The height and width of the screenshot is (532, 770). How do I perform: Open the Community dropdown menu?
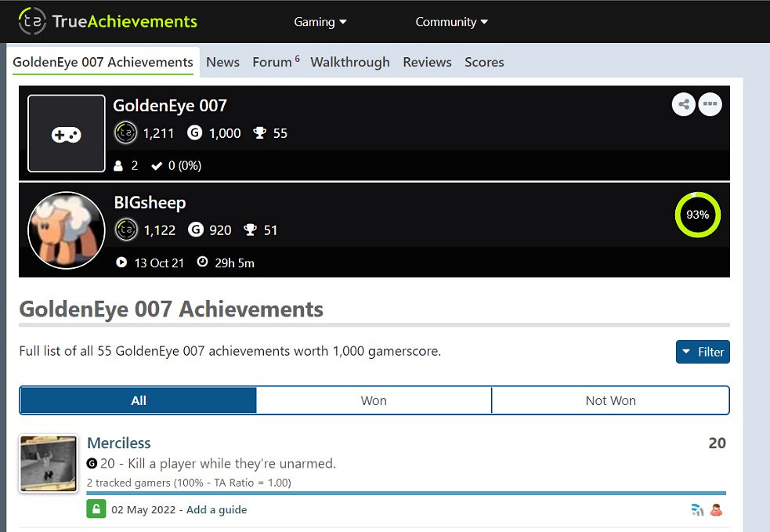(451, 22)
